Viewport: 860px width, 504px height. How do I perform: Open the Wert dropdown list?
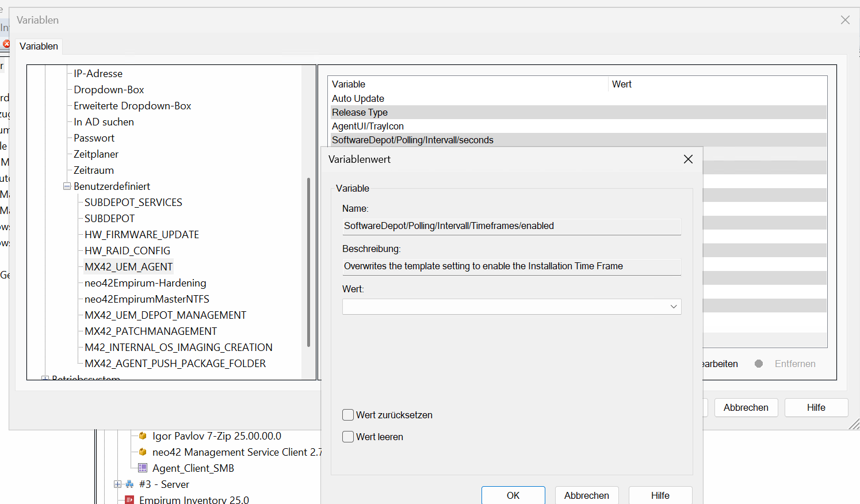pos(673,307)
